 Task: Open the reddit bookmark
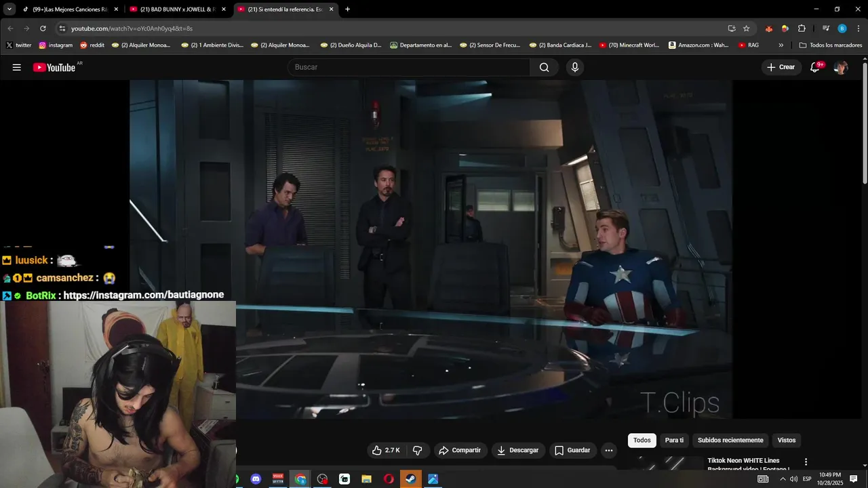coord(92,45)
